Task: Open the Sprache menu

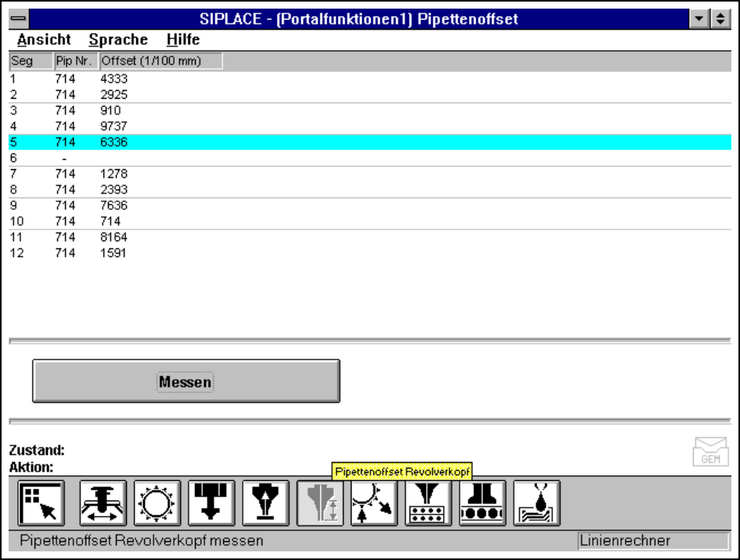Action: (118, 40)
